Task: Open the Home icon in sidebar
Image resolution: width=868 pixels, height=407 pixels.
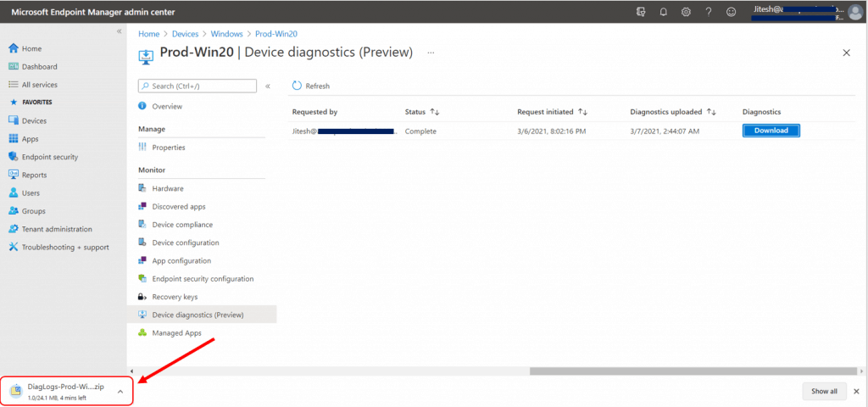Action: tap(14, 48)
